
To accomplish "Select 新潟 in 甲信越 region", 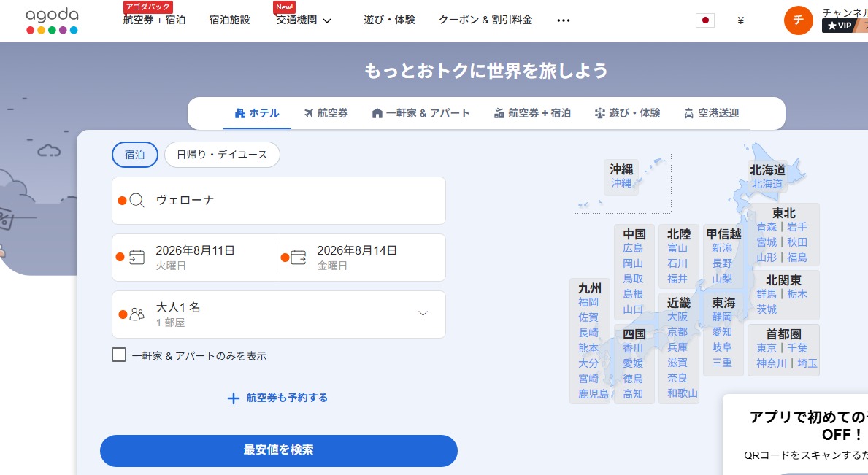I will [x=722, y=248].
